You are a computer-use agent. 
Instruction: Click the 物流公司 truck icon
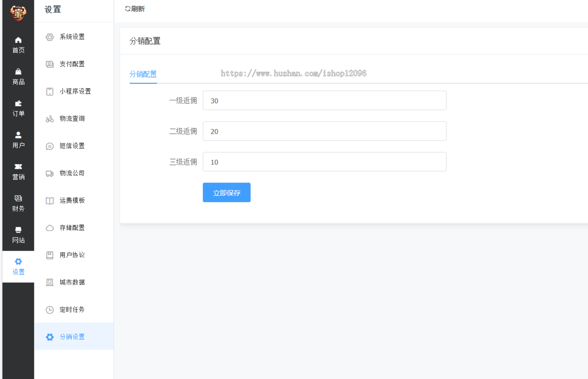tap(49, 173)
